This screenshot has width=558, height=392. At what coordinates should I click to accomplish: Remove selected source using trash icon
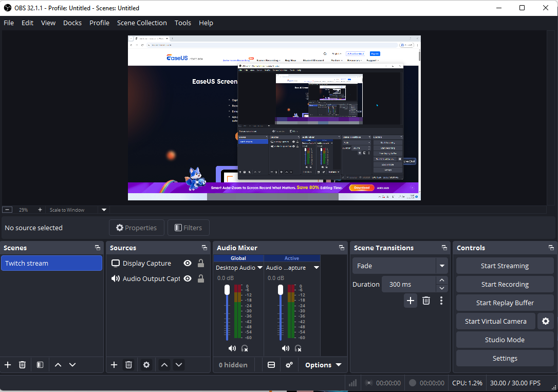pyautogui.click(x=128, y=365)
